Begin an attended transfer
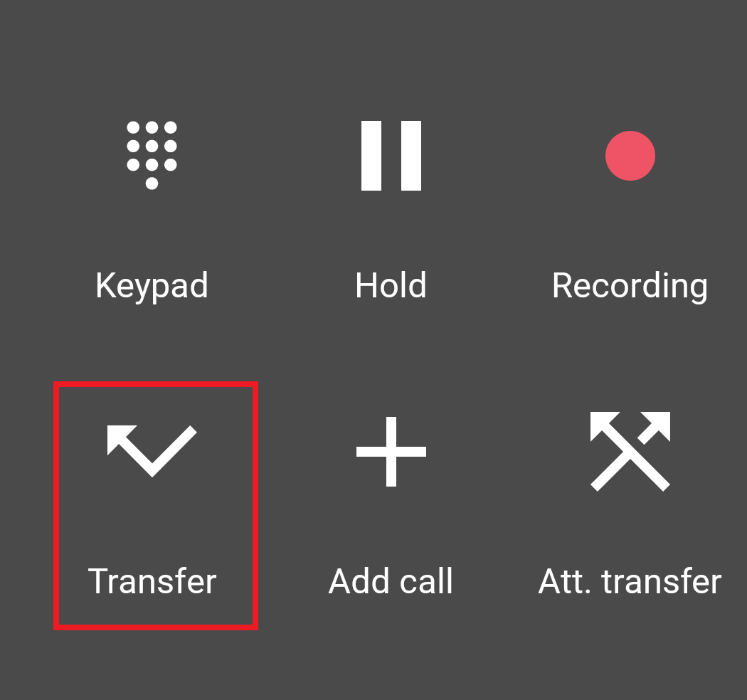The height and width of the screenshot is (700, 747). tap(630, 505)
